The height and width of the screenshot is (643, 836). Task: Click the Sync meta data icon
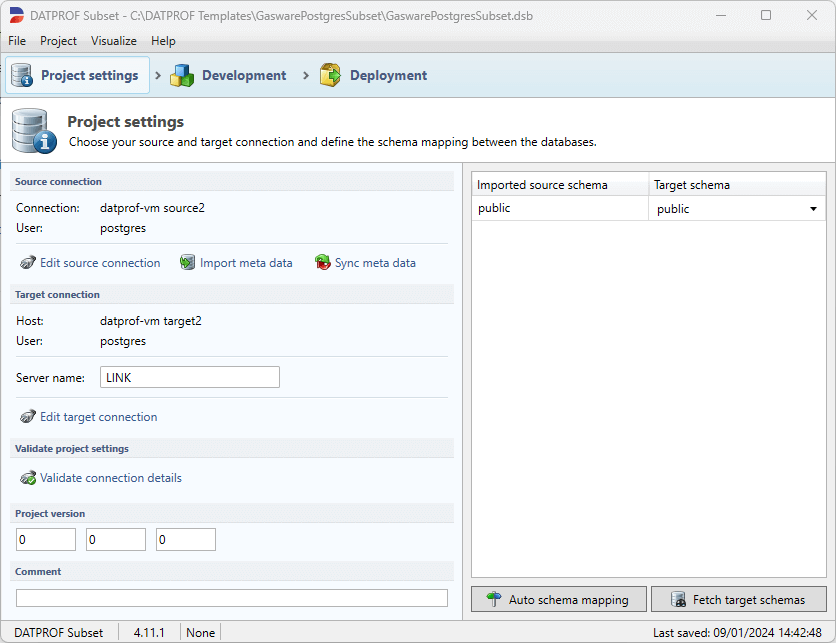[x=323, y=262]
